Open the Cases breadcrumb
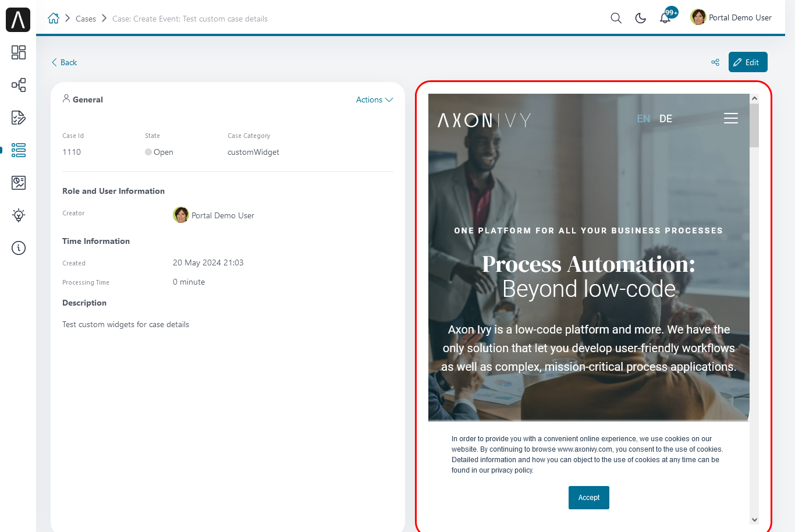795x532 pixels. [86, 19]
